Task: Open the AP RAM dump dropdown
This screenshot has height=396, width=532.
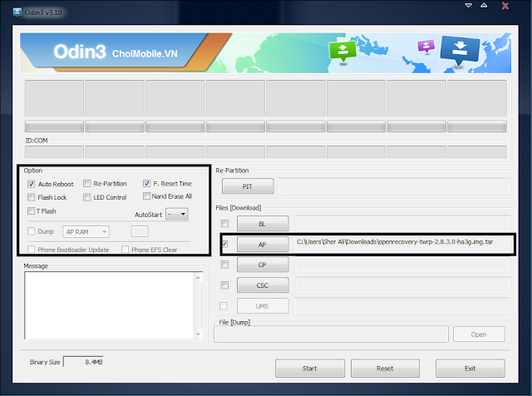Action: click(x=86, y=231)
